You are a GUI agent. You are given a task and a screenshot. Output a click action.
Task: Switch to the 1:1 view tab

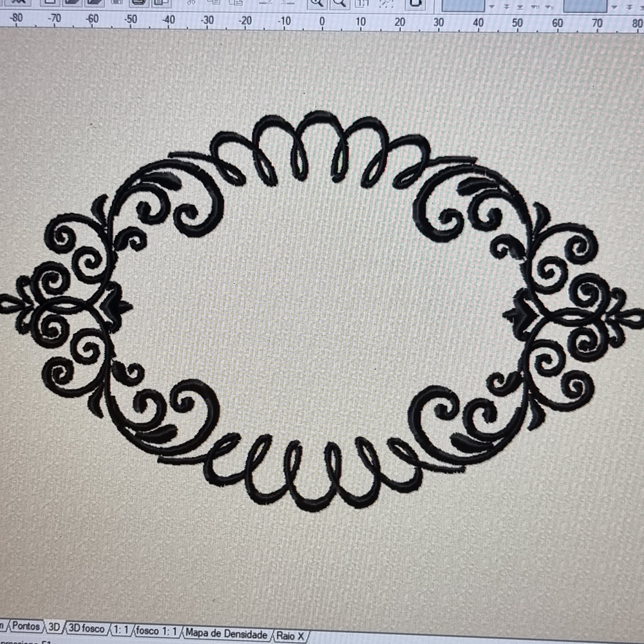click(x=121, y=630)
